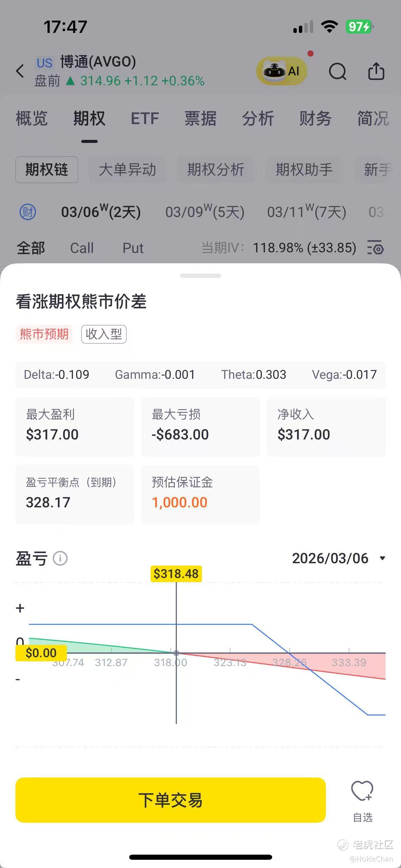
Task: Select the 03/09 expiry date
Action: (x=205, y=212)
